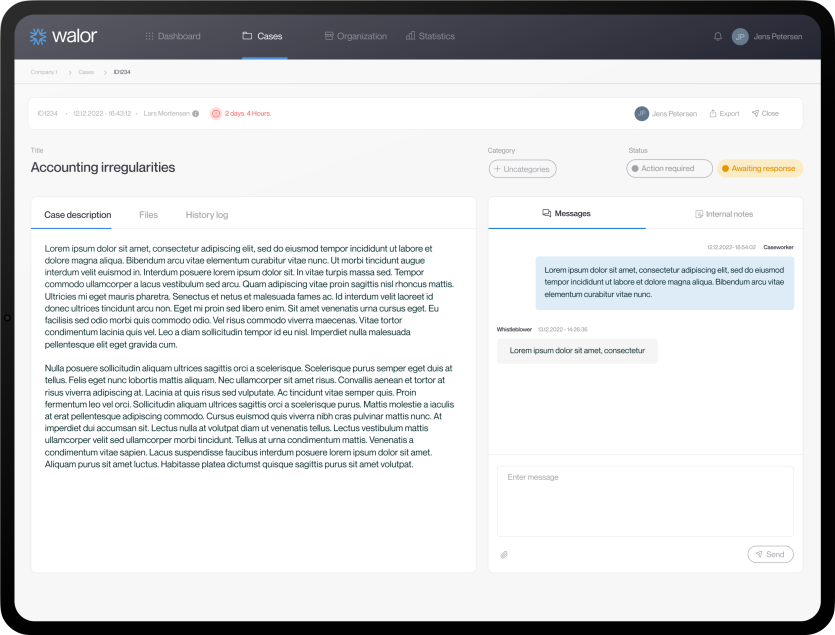835x635 pixels.
Task: Click the info icon beside Lars Mortensen
Action: (195, 113)
